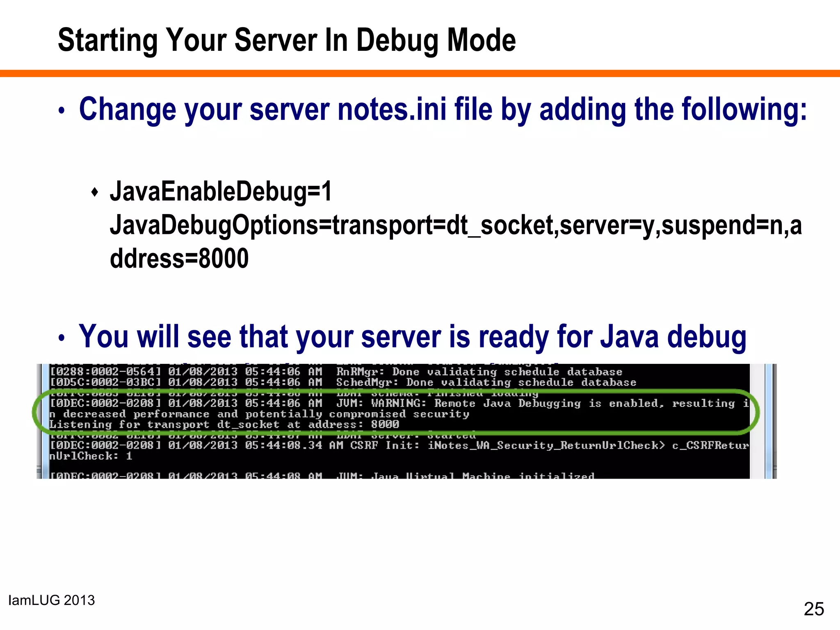Click 'Listening for transport dt_socket' console line
The width and height of the screenshot is (840, 630).
click(224, 425)
